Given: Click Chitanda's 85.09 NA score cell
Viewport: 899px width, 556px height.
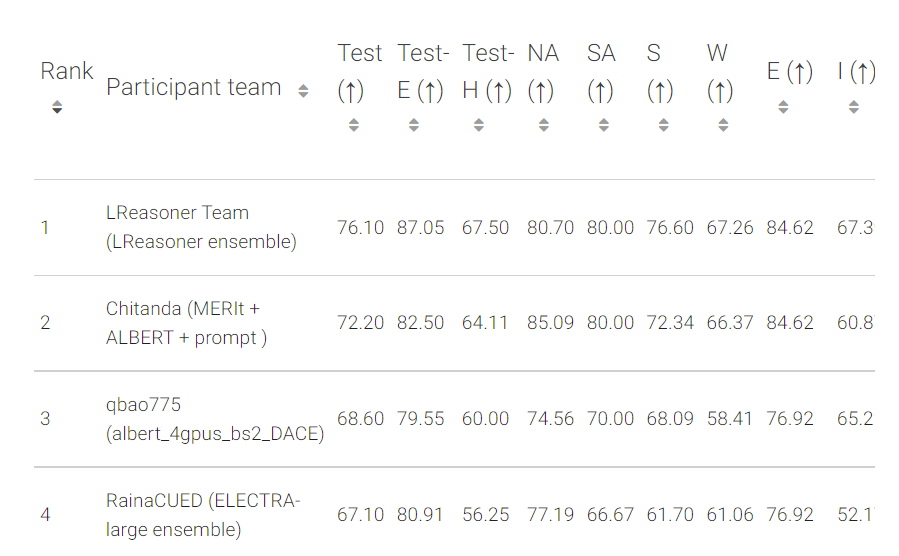Looking at the screenshot, I should [550, 323].
